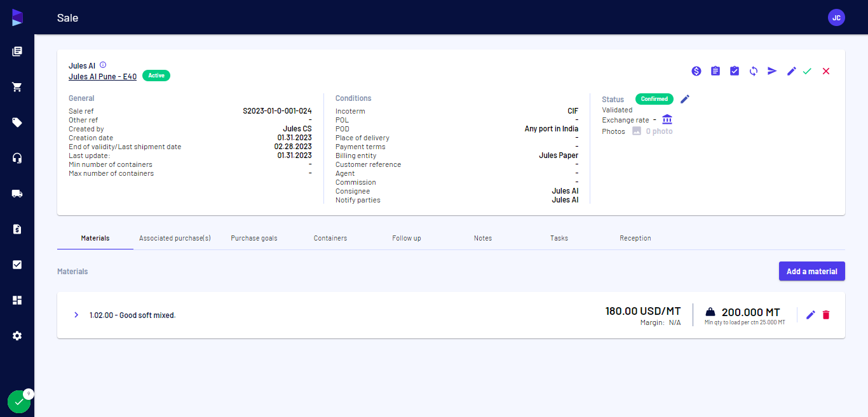The image size is (868, 417).
Task: Validate the sale with green check icon
Action: point(807,71)
